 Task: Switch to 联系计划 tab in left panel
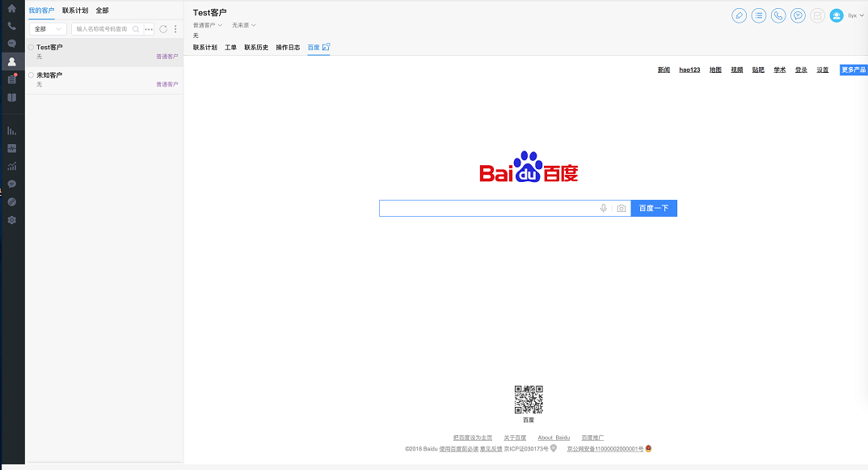point(75,11)
